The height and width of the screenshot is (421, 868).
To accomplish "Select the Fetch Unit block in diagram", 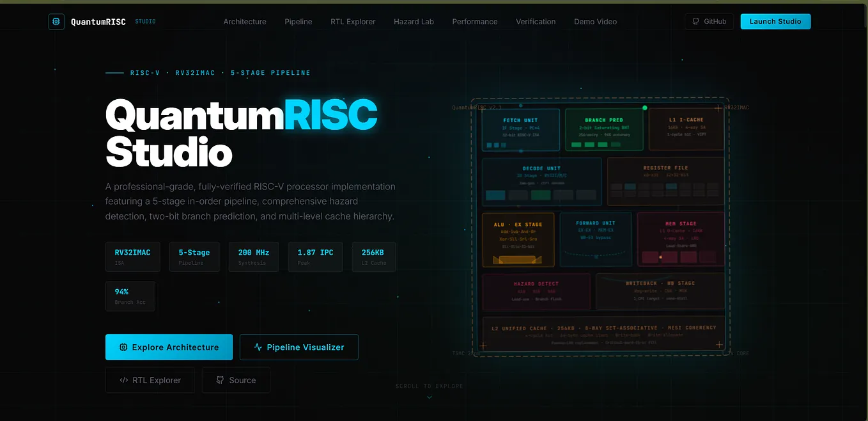I will pyautogui.click(x=520, y=130).
